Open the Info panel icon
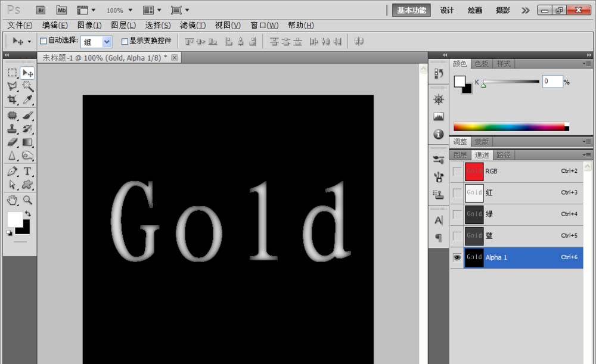The image size is (596, 364). coord(439,134)
